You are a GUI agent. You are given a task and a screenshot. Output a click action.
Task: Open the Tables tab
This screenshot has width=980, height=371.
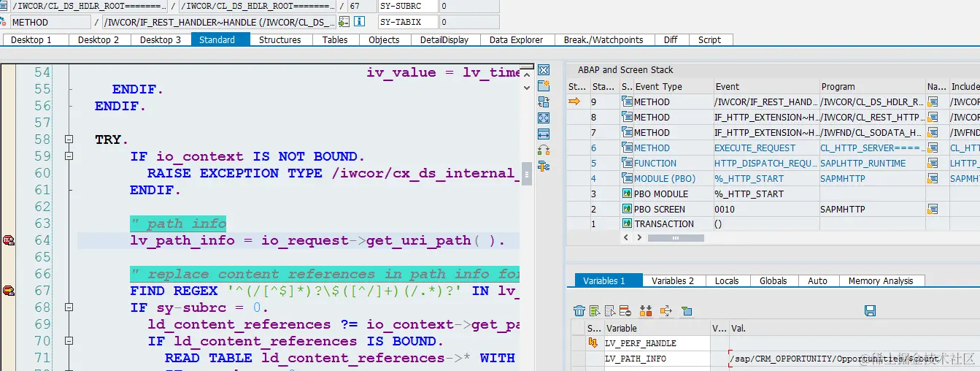coord(335,39)
